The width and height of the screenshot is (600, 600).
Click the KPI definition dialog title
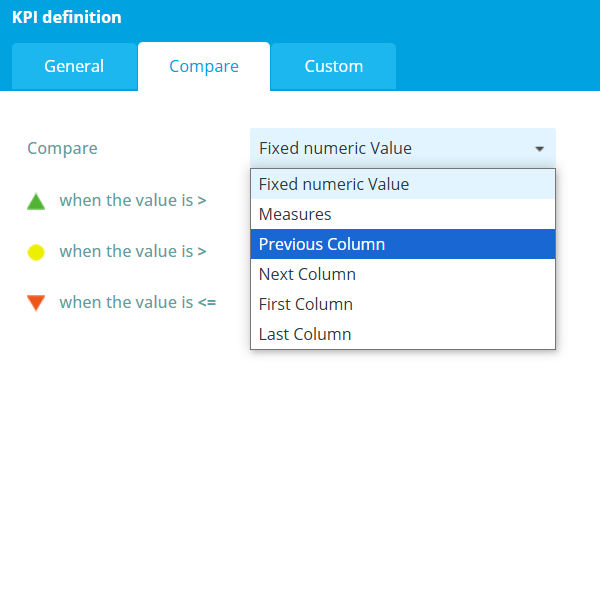[67, 17]
